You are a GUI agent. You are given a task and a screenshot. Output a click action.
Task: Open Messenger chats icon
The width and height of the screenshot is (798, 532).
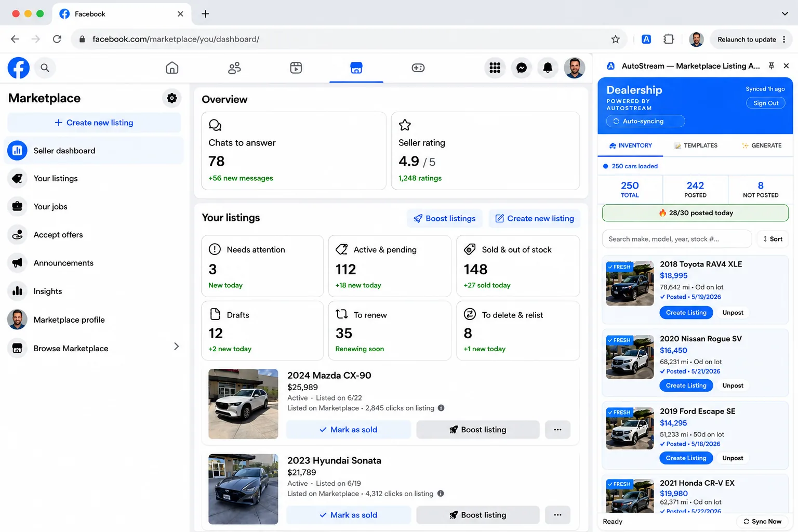pyautogui.click(x=522, y=68)
